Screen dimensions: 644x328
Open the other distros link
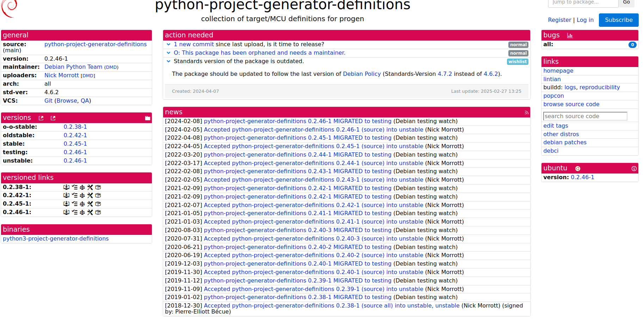click(x=561, y=134)
